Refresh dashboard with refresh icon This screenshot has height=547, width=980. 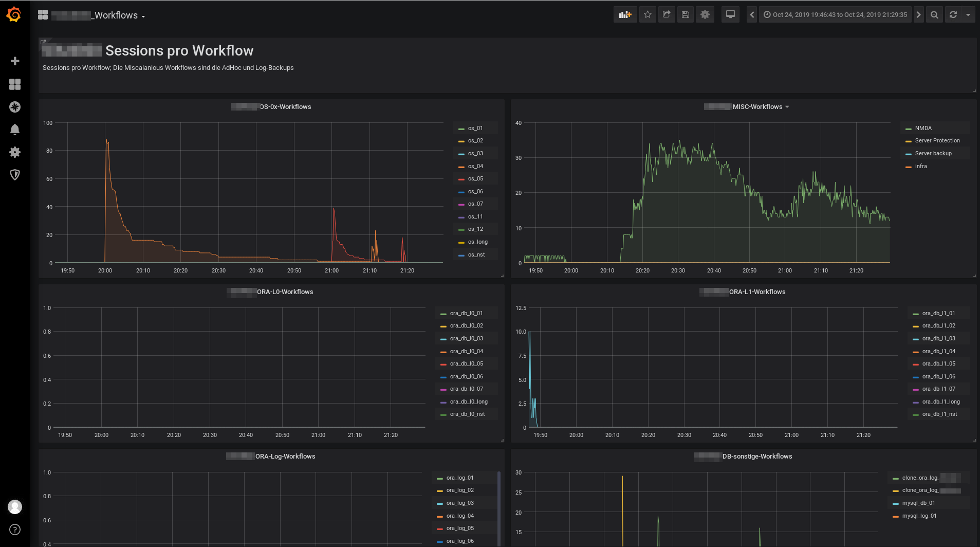pos(953,15)
